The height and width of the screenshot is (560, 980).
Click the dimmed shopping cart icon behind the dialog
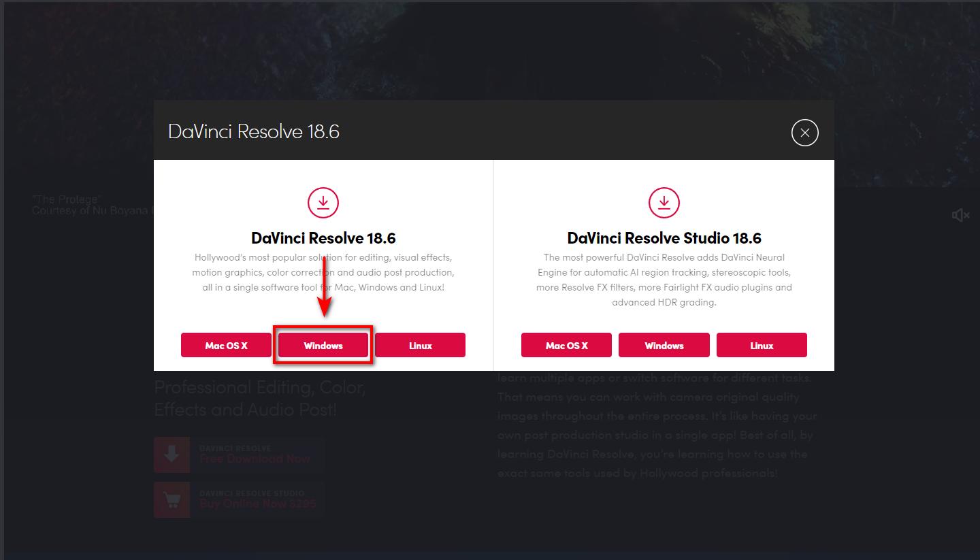tap(171, 500)
